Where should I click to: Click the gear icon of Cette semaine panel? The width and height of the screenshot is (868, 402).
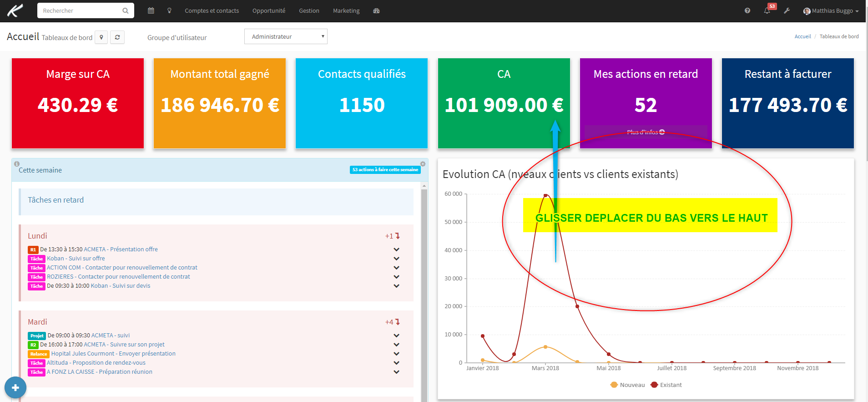point(423,164)
